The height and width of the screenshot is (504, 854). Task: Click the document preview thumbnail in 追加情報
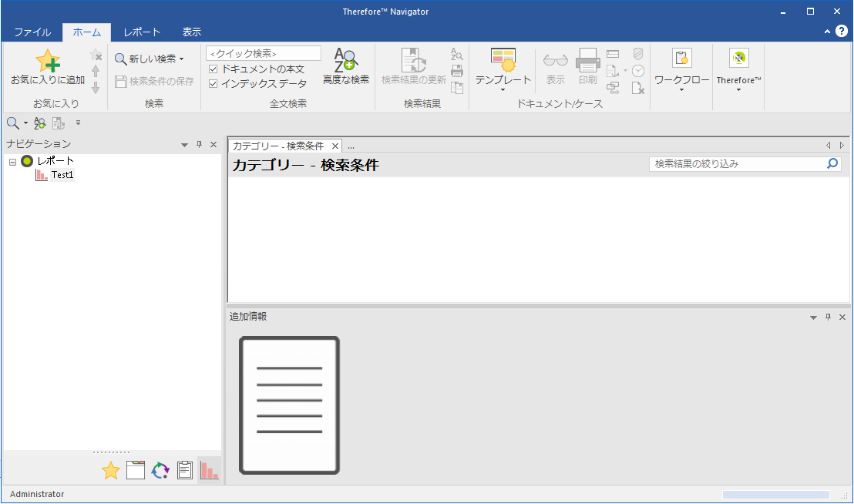coord(289,405)
